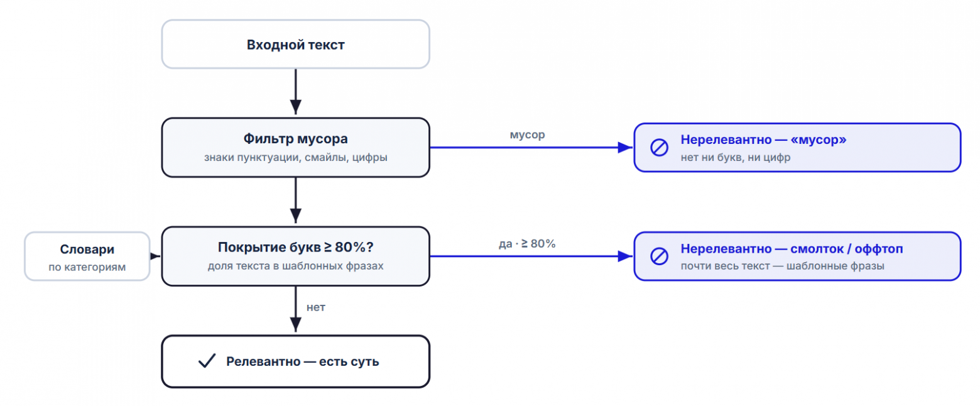Click the arrowhead pointing into Фильтр мусора
Viewport: 980px width, 406px height.
tap(295, 107)
